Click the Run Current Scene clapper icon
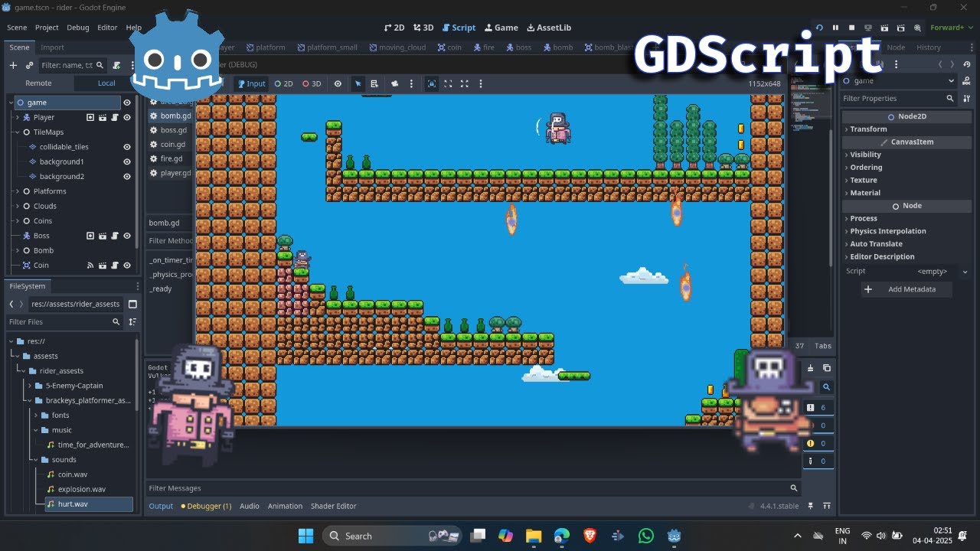This screenshot has width=980, height=551. pos(884,28)
